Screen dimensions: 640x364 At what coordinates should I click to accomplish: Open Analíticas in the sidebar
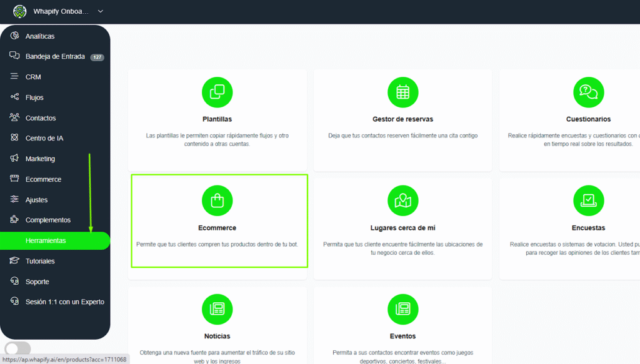point(40,36)
